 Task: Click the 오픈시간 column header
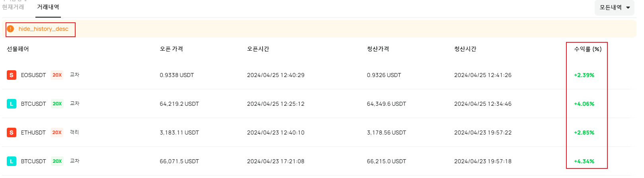258,49
